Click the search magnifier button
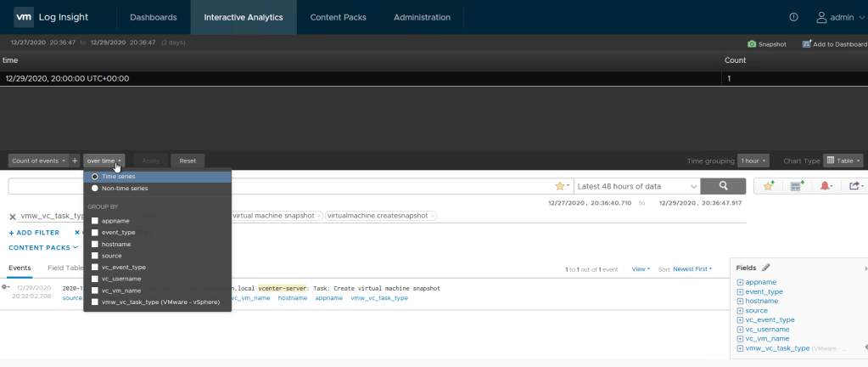Screen dimensions: 868x367 724,186
